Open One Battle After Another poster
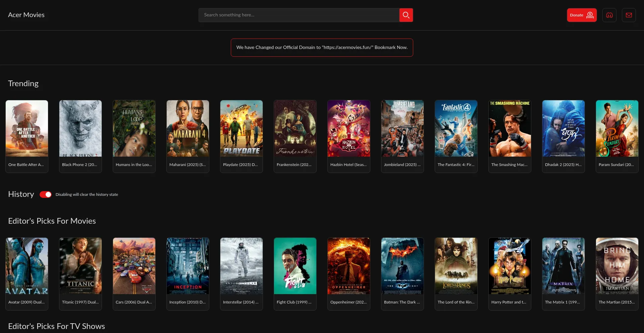Viewport: 644px width, 333px height. (x=27, y=128)
